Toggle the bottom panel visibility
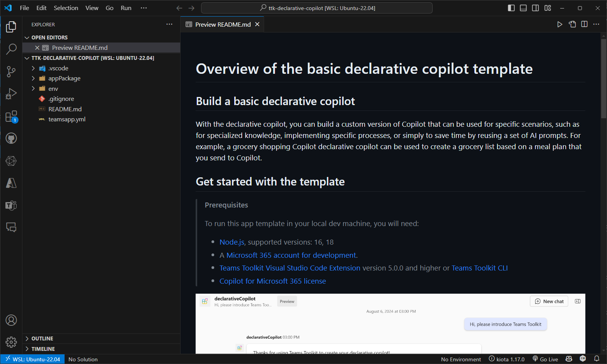607x364 pixels. (523, 8)
